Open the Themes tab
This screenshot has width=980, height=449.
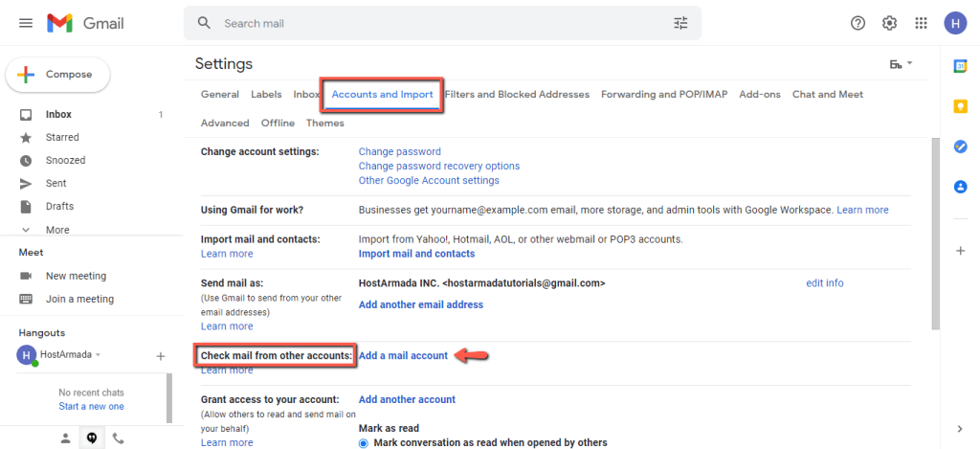point(325,123)
